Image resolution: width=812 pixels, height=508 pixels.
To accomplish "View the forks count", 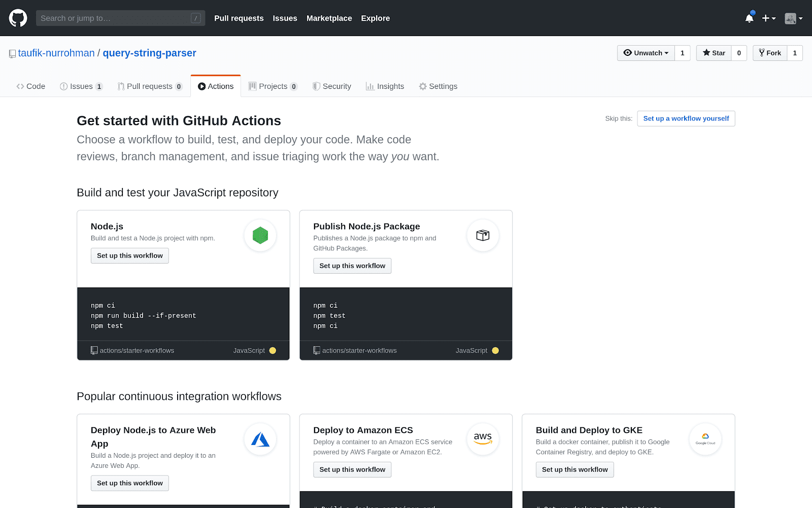I will click(x=795, y=53).
